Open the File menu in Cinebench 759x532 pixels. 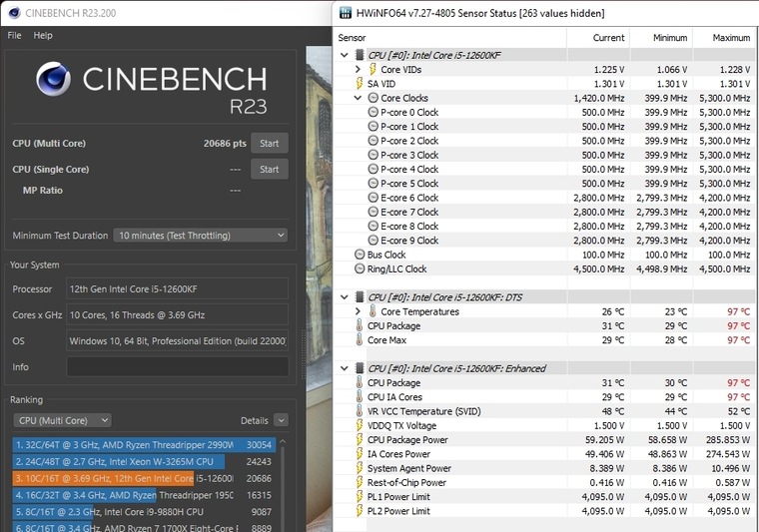14,35
